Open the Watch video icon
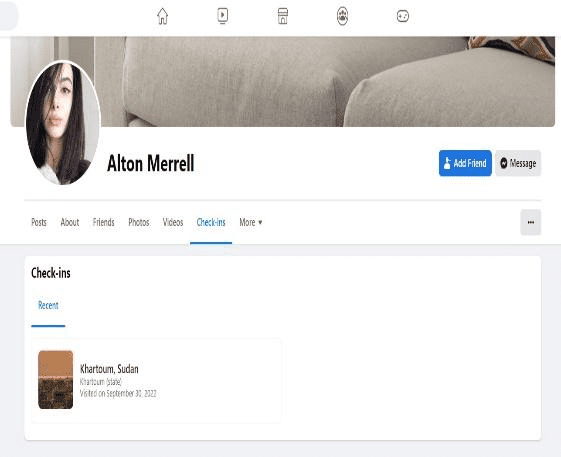The width and height of the screenshot is (561, 457). (223, 16)
